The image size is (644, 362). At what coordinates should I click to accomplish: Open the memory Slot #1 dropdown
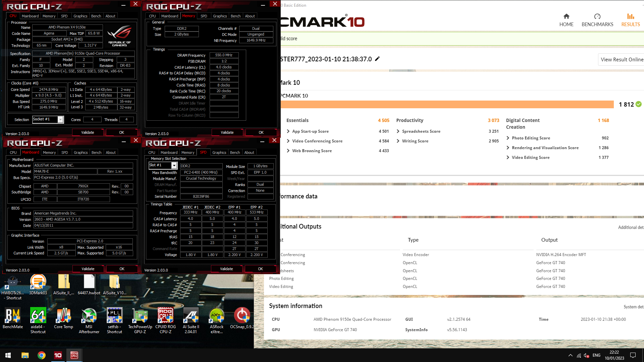(x=163, y=165)
